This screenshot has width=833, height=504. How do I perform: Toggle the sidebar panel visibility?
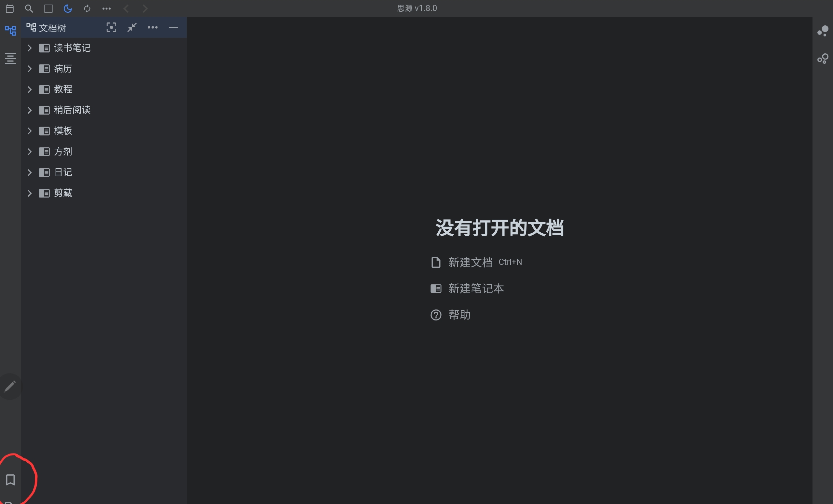coord(48,8)
